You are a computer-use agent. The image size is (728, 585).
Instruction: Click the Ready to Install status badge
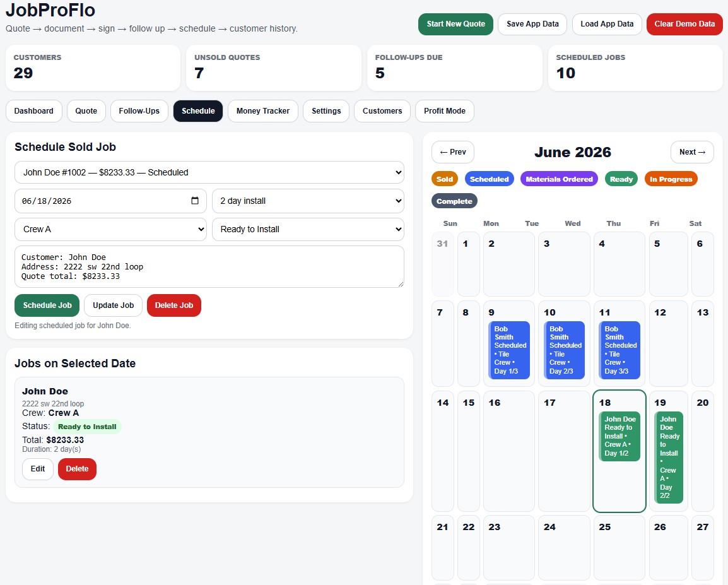[87, 427]
